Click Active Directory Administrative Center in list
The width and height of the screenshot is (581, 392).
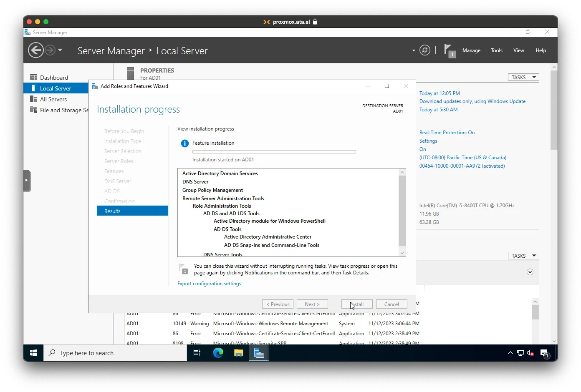(268, 237)
